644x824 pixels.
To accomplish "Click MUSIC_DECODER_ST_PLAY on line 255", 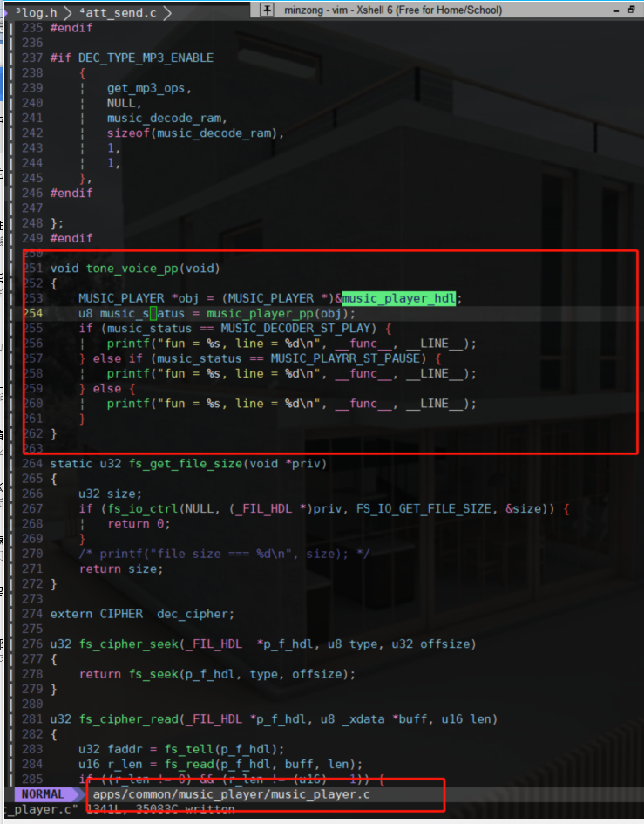I will [295, 329].
